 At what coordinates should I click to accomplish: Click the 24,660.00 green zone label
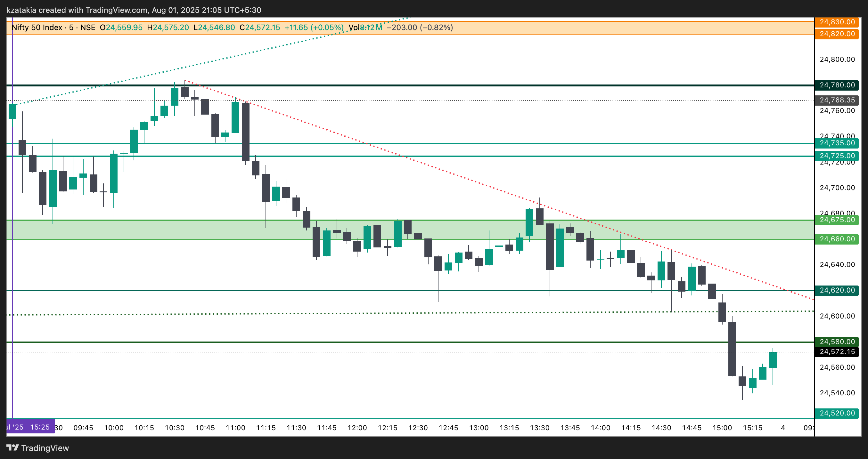point(837,239)
